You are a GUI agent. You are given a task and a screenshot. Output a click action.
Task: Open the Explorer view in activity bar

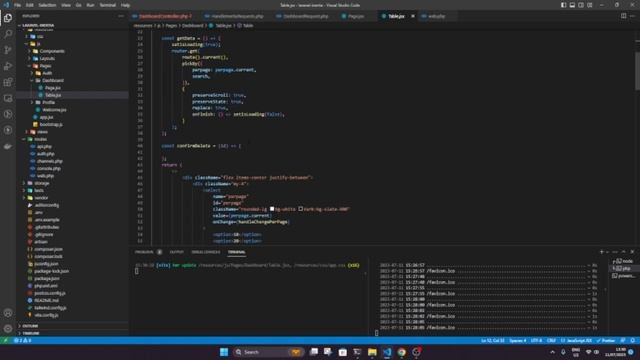pyautogui.click(x=8, y=18)
